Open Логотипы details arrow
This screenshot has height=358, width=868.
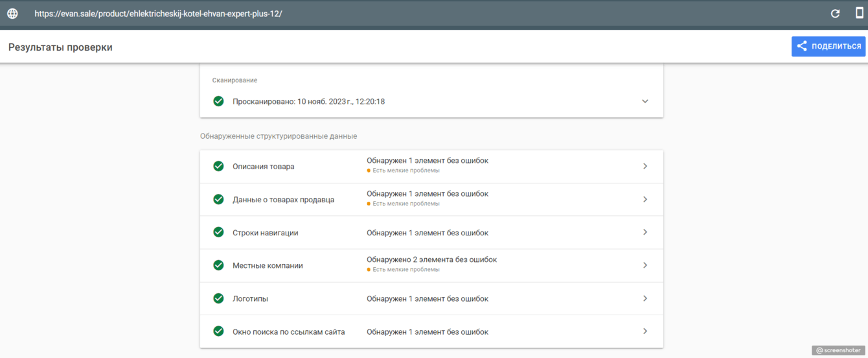[645, 298]
